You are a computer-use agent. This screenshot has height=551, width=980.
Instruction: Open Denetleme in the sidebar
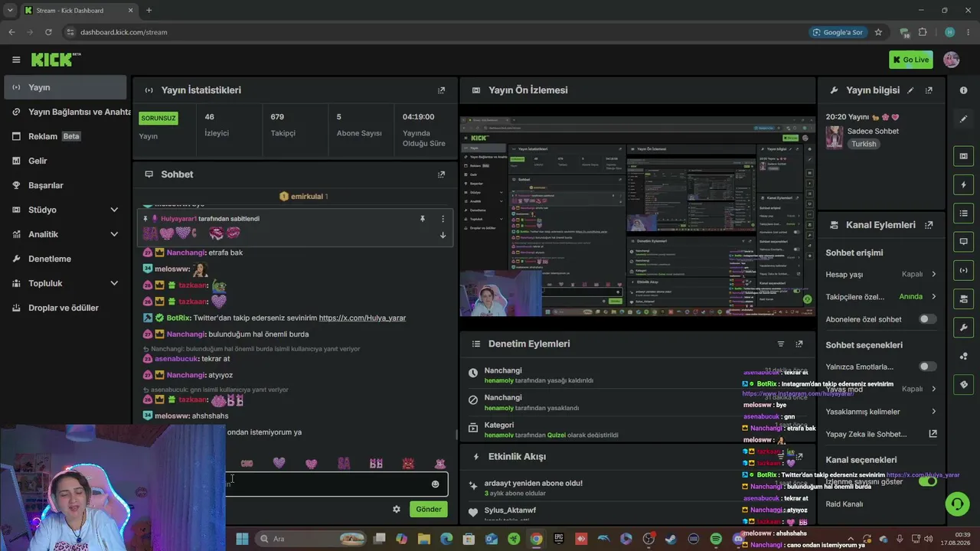(x=65, y=259)
